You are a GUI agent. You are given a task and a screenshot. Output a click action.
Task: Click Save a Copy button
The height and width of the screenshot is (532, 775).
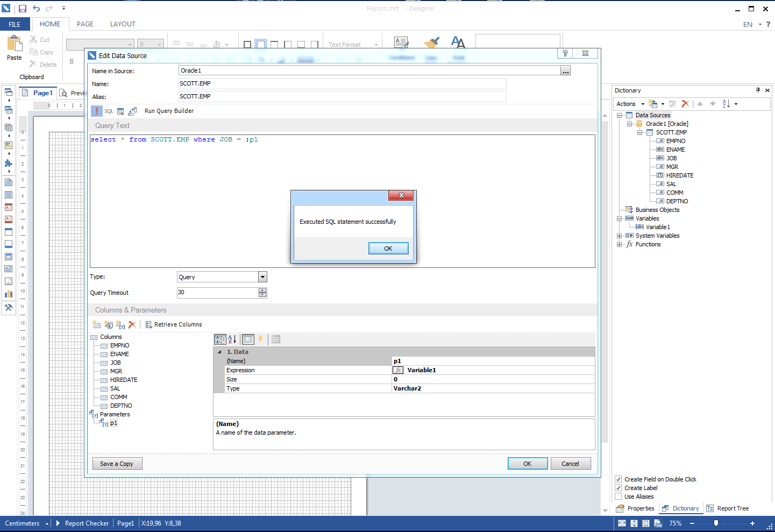[x=117, y=464]
